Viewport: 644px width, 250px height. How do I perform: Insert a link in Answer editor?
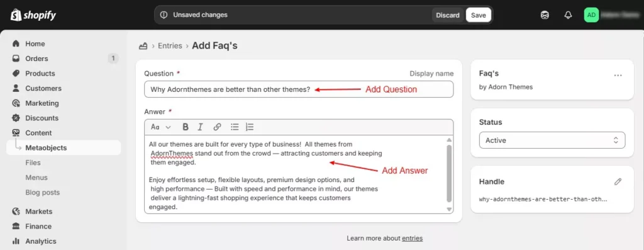[x=217, y=127]
